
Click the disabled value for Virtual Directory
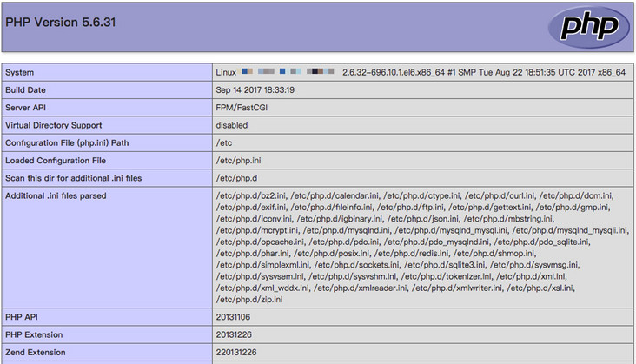click(232, 125)
